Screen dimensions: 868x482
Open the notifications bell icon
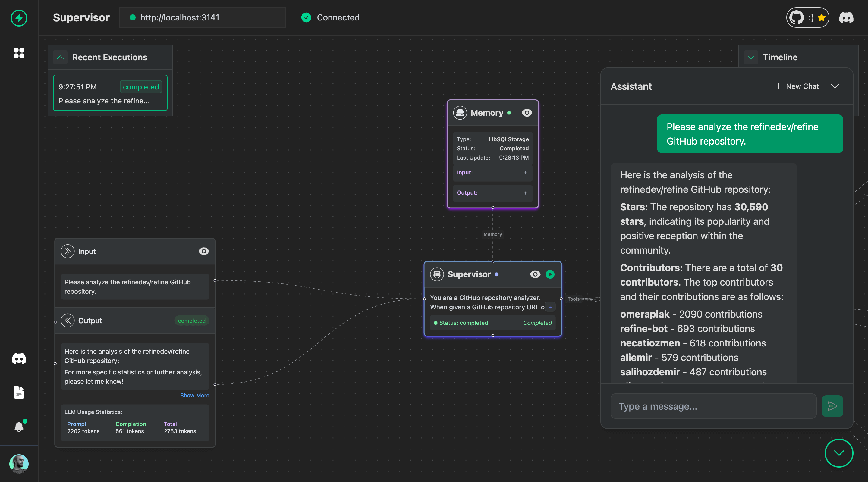click(x=19, y=427)
